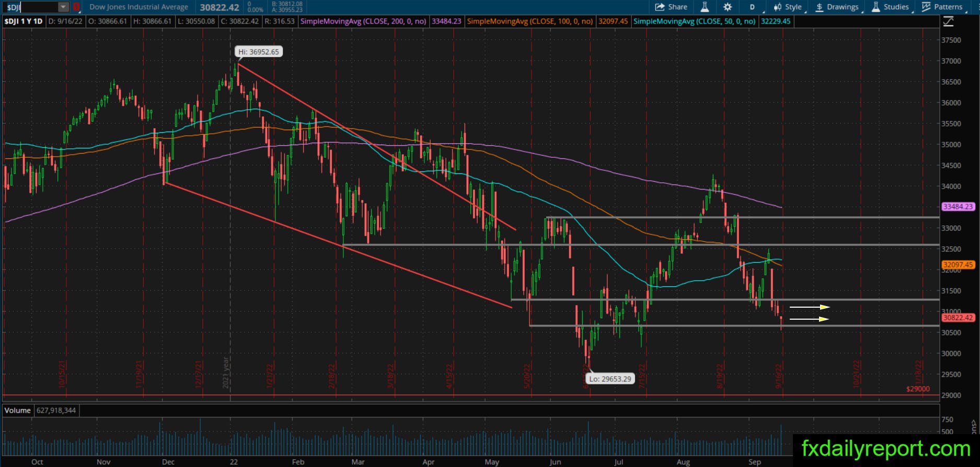Viewport: 980px width, 467px height.
Task: Open the Patterns menu
Action: coord(942,7)
